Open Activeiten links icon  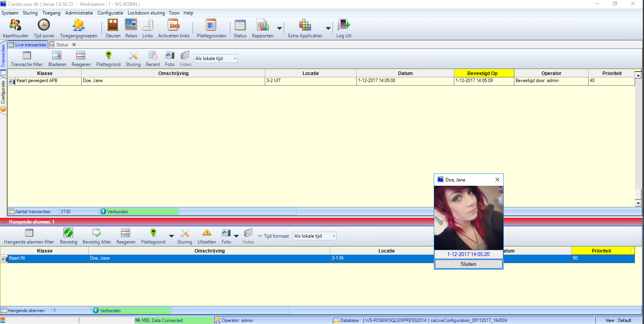tap(173, 25)
